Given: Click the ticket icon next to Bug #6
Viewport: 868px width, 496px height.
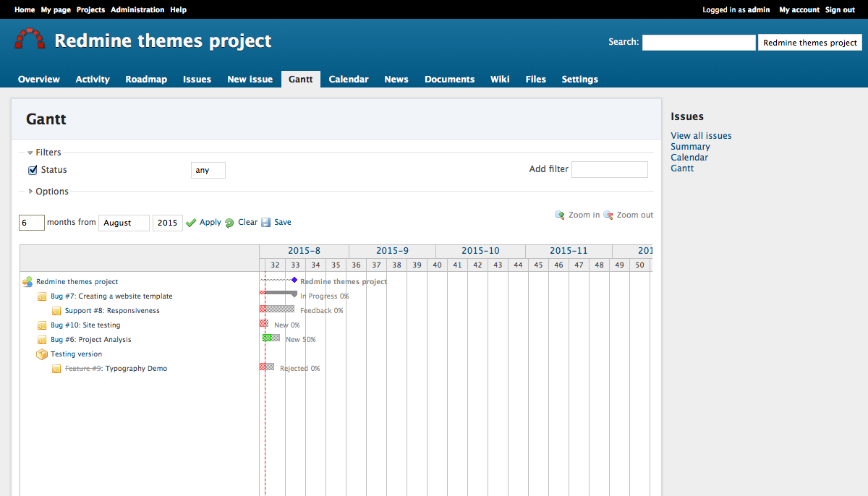Looking at the screenshot, I should [x=42, y=340].
